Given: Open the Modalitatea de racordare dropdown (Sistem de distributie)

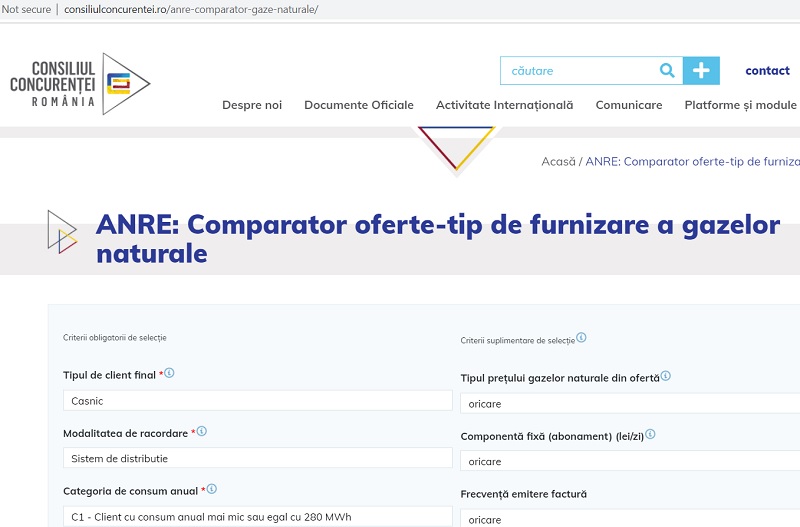Looking at the screenshot, I should tap(258, 458).
